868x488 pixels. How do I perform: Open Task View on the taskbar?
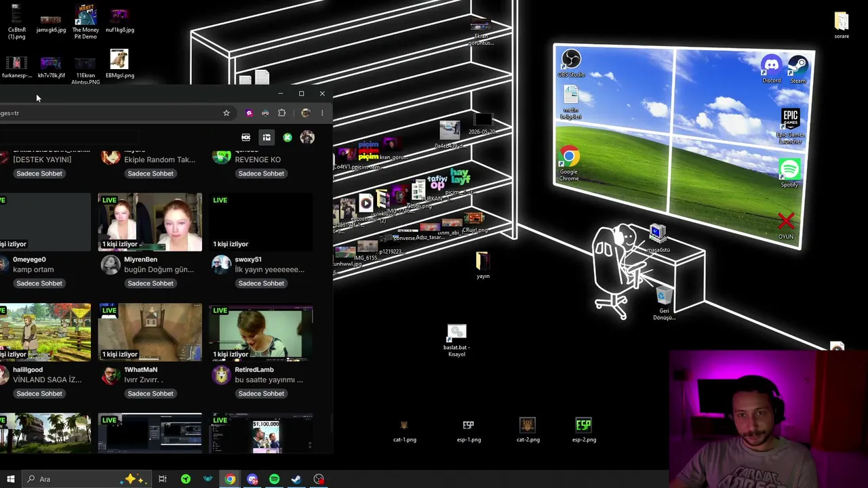pos(163,479)
